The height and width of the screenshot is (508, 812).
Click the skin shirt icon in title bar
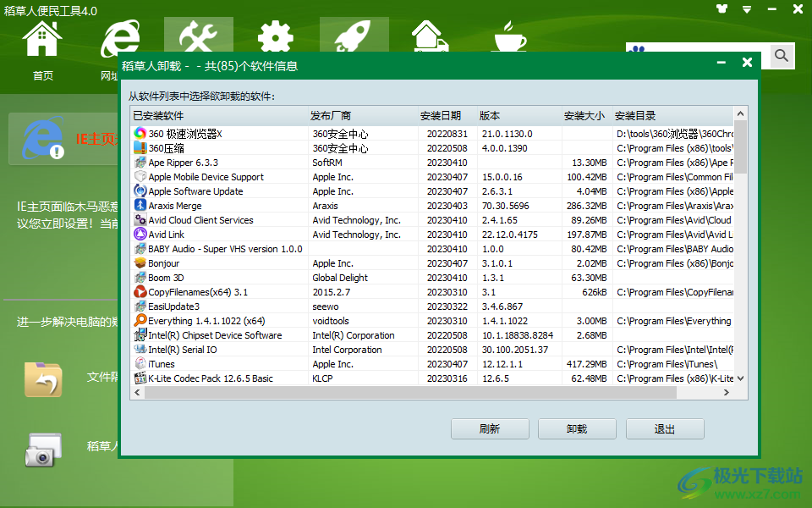721,8
